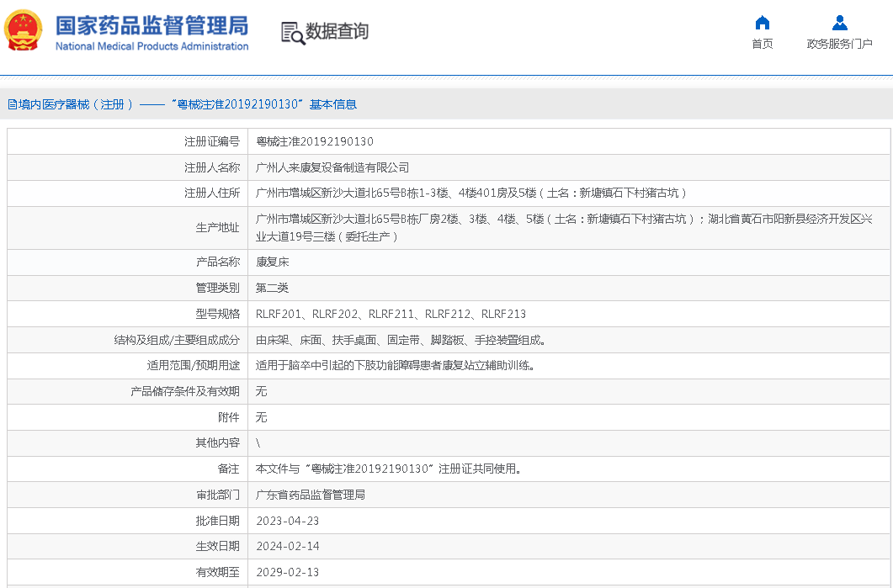Select effective date 2024-02-14
Screen dimensions: 893x588
click(x=288, y=547)
